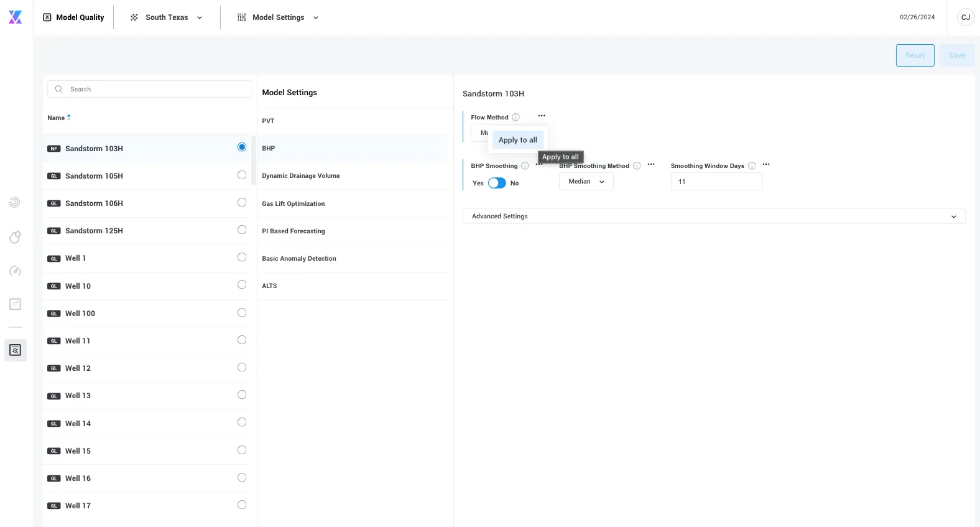Open the South Texas dropdown
This screenshot has width=980, height=527.
click(x=166, y=17)
